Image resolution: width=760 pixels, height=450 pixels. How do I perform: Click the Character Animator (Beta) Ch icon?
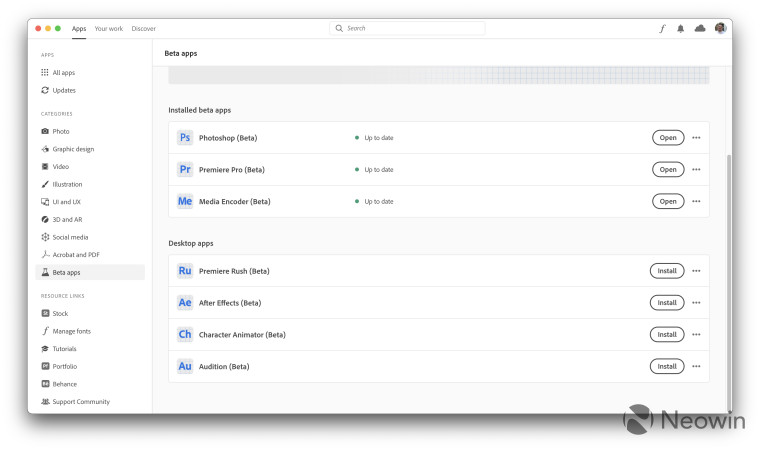(x=185, y=334)
